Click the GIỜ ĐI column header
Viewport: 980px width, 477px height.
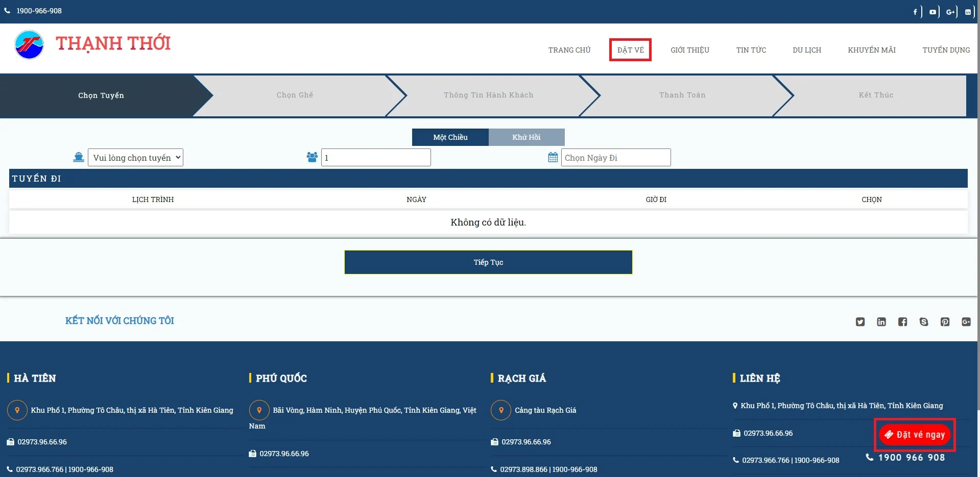[x=656, y=199]
